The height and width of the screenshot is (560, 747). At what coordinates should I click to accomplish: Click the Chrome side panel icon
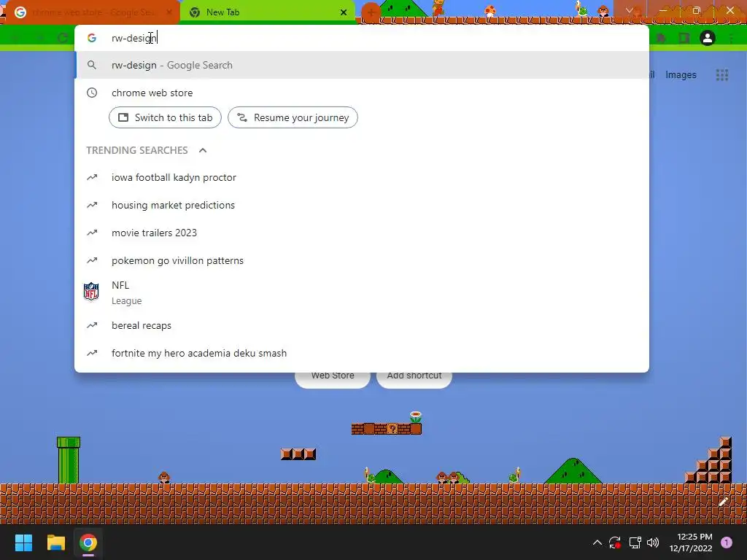pos(684,38)
